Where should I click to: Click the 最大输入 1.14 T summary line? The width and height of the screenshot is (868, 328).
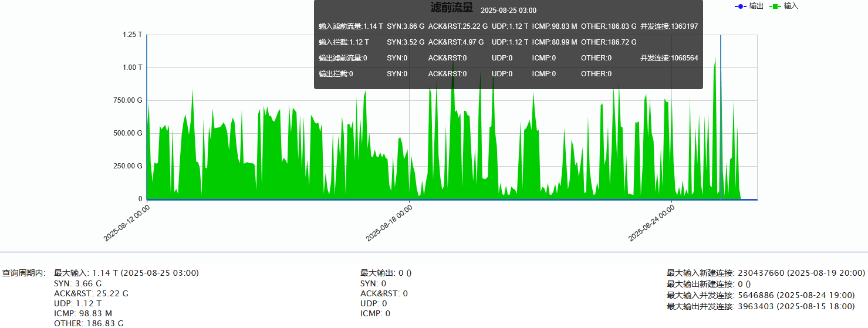click(126, 273)
